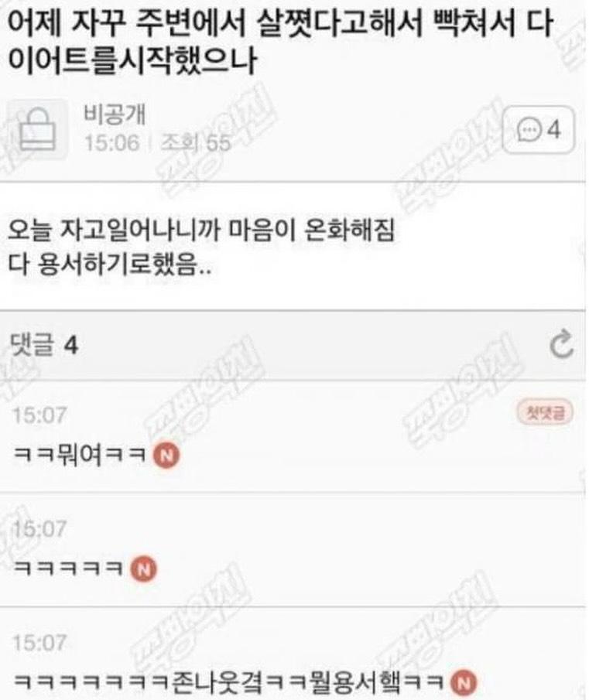Click the 15:07 timestamp of first comment
This screenshot has width=589, height=700.
(39, 415)
